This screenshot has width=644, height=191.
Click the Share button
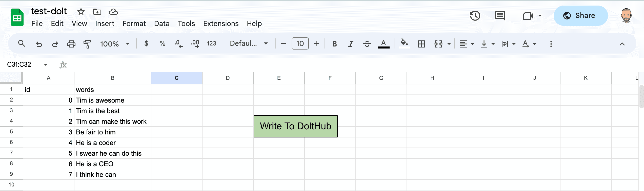[581, 16]
